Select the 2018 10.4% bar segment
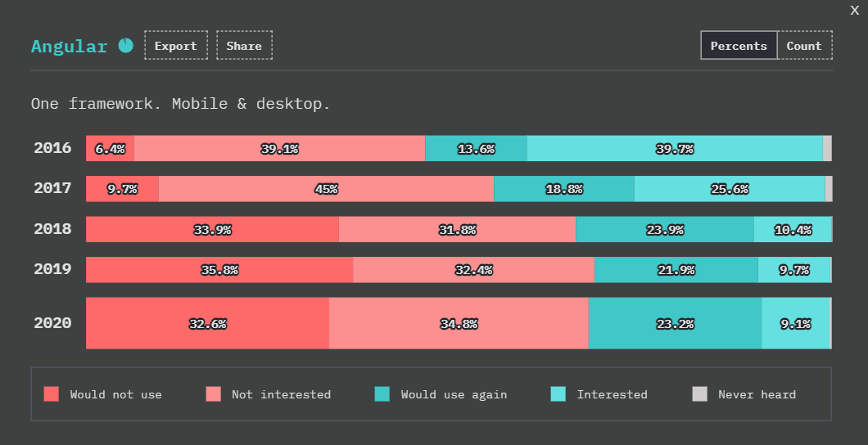Image resolution: width=868 pixels, height=445 pixels. pos(793,229)
